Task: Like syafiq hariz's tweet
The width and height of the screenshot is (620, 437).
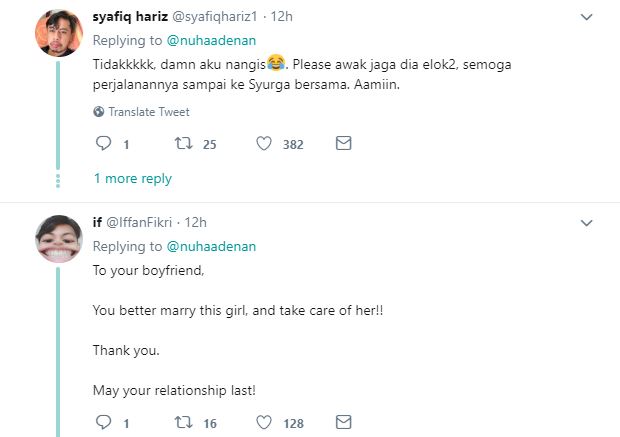Action: (x=264, y=144)
